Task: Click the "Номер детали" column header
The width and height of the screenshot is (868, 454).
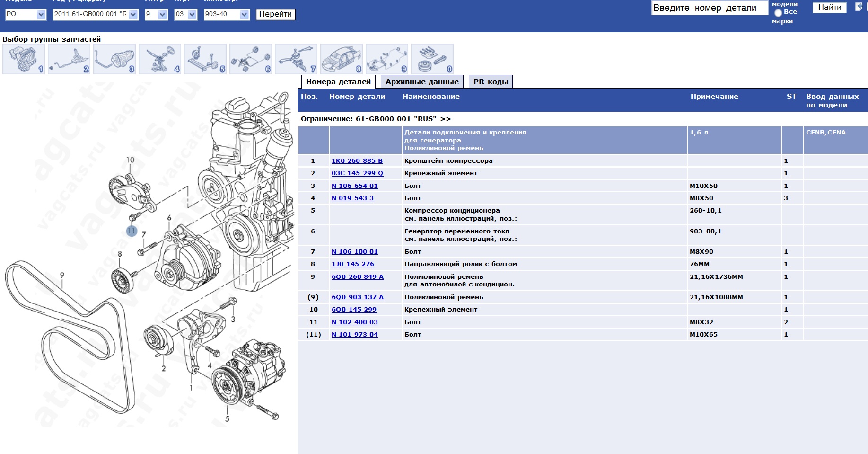Action: 357,97
